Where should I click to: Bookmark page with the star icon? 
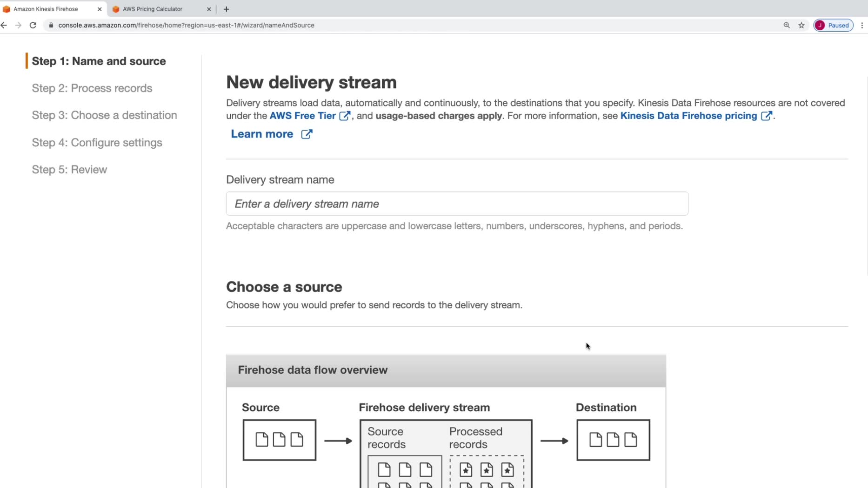point(801,25)
